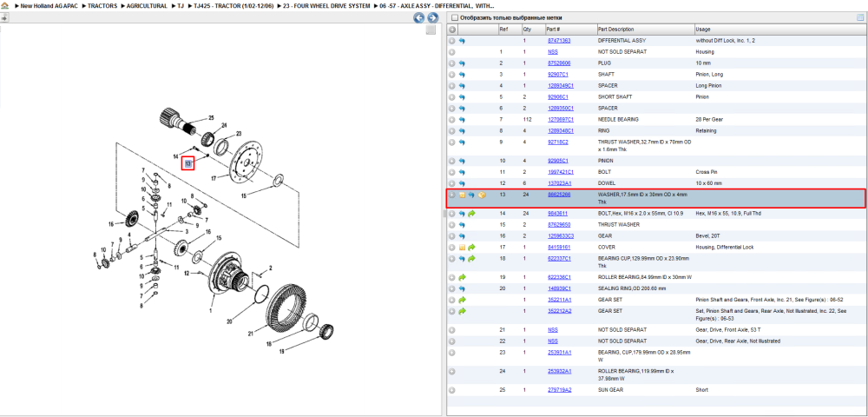
Task: Click green arrow icon on ROLLER BEARING row 19
Action: [463, 277]
